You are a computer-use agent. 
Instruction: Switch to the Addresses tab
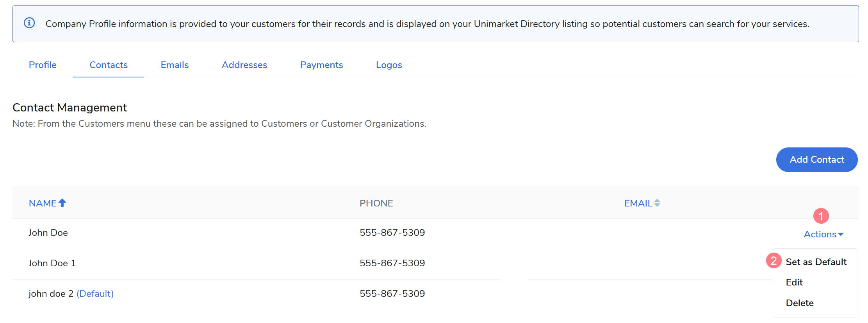pyautogui.click(x=244, y=65)
